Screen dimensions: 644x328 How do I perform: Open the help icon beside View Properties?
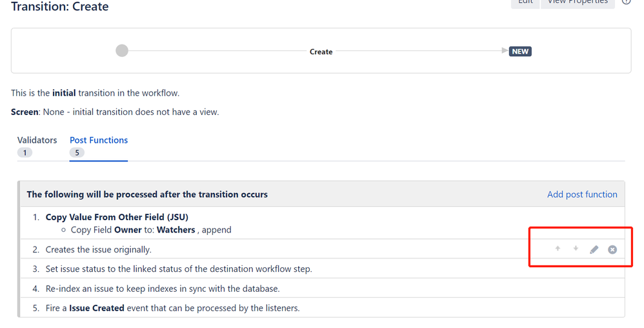click(626, 1)
